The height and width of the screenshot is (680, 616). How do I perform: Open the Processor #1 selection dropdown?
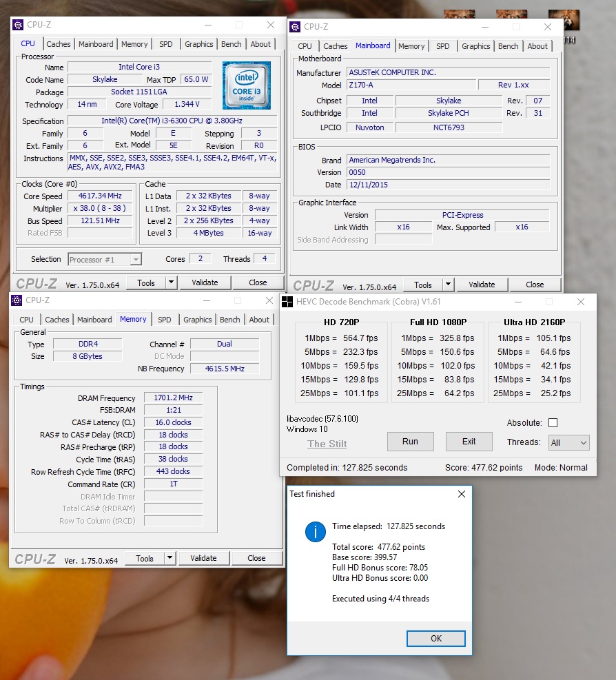click(105, 259)
